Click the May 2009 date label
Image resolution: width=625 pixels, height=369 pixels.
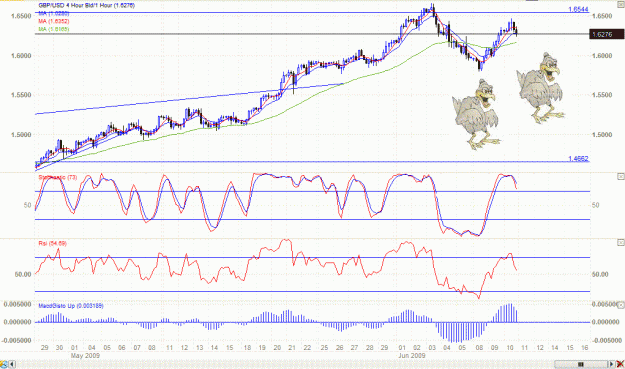[85, 355]
